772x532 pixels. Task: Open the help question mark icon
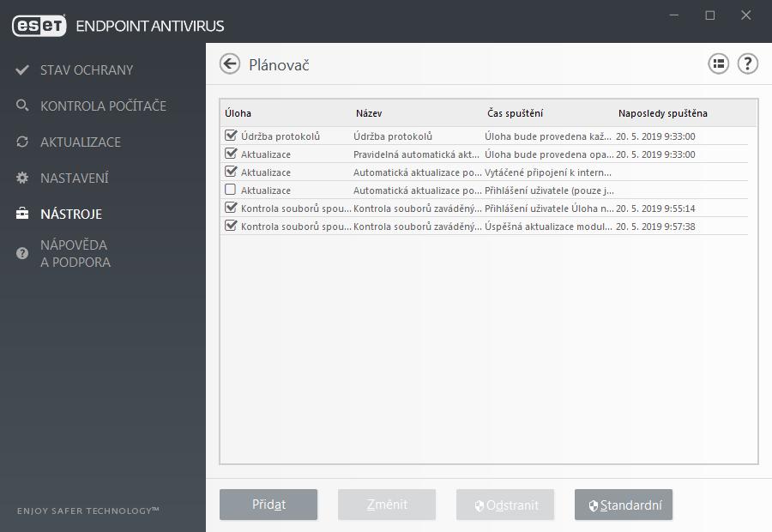(x=747, y=64)
